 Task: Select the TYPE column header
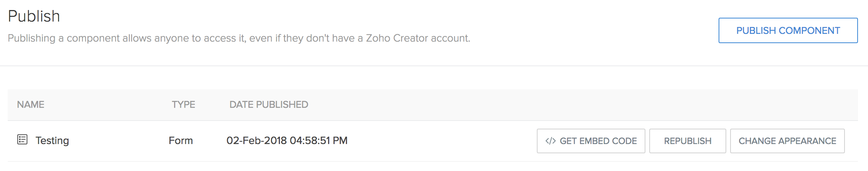click(183, 104)
